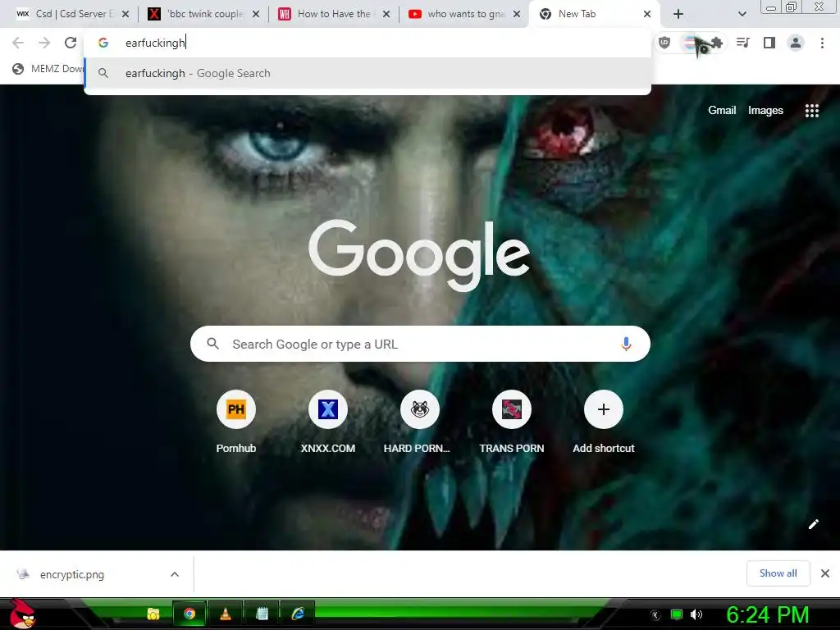Click the Chrome taskbar icon
Image resolution: width=840 pixels, height=630 pixels.
[x=189, y=614]
